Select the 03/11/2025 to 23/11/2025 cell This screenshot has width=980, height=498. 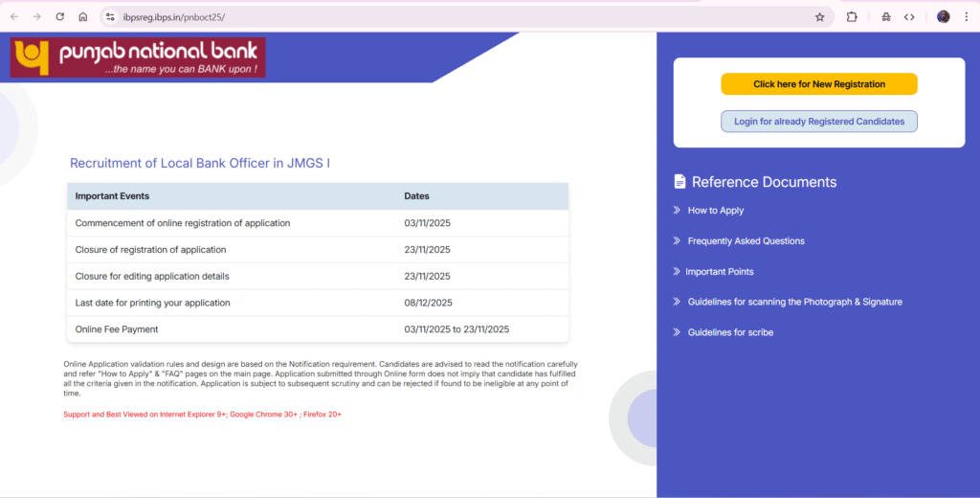click(457, 329)
